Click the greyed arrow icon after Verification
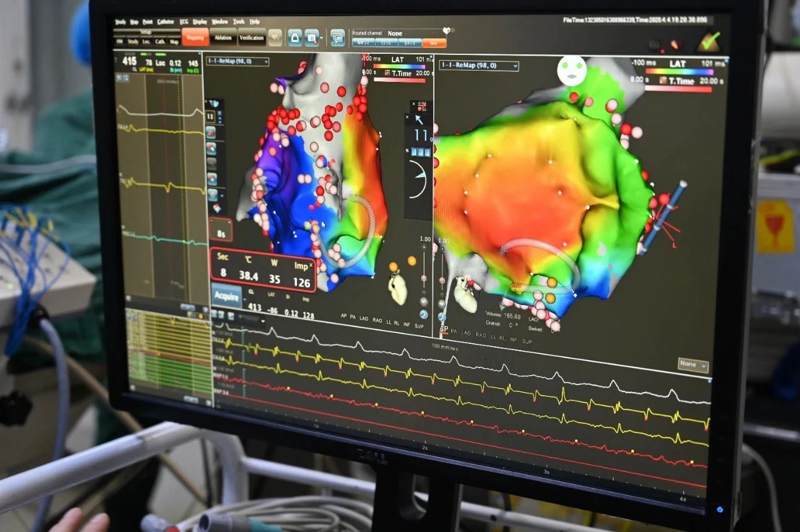 275,38
